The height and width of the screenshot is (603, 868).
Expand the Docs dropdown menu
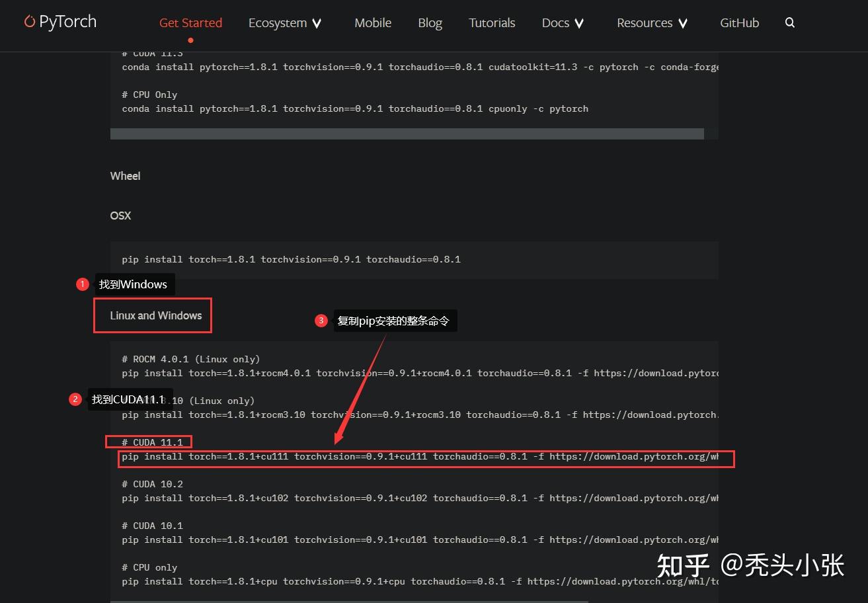click(563, 22)
